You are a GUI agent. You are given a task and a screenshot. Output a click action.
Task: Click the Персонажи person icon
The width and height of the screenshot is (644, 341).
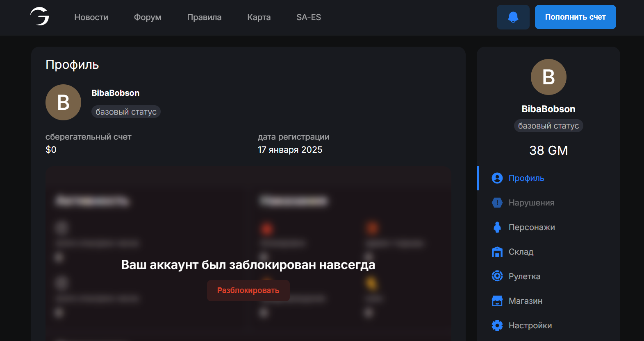497,227
